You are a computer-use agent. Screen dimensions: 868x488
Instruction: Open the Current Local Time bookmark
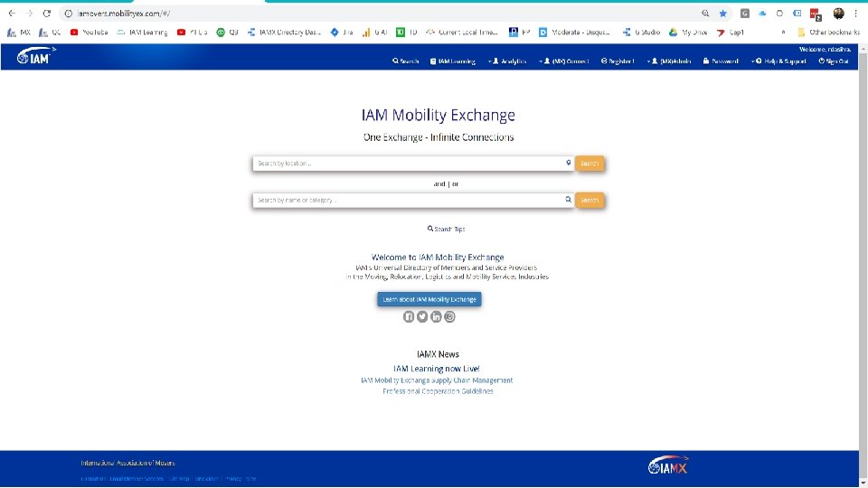[462, 33]
